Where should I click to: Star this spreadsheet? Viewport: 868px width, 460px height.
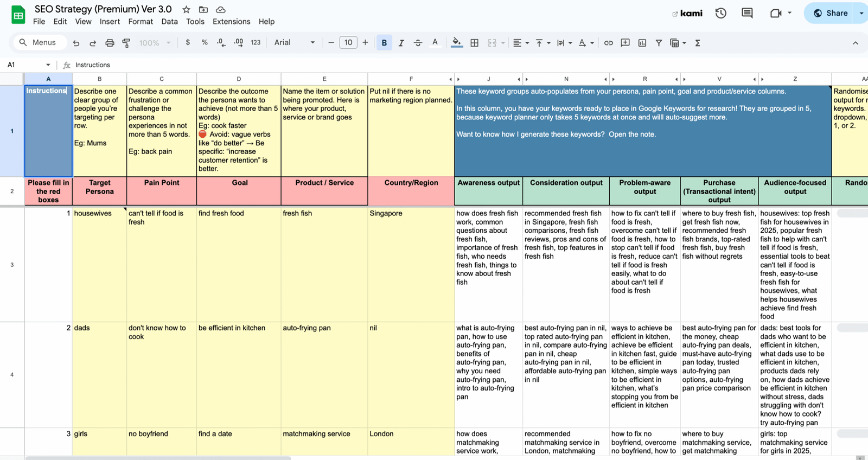186,9
